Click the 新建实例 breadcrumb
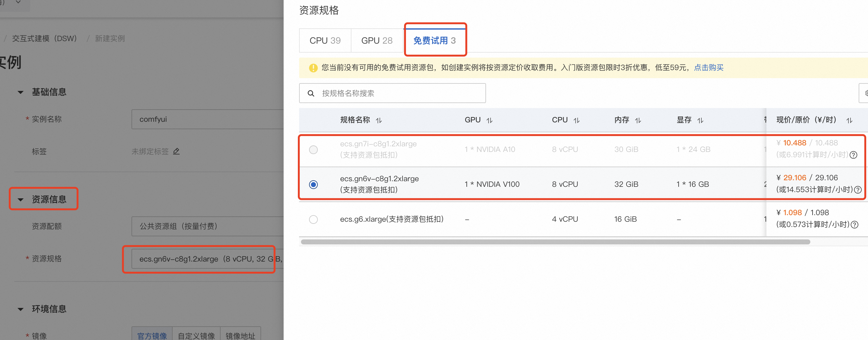Image resolution: width=868 pixels, height=340 pixels. (110, 39)
